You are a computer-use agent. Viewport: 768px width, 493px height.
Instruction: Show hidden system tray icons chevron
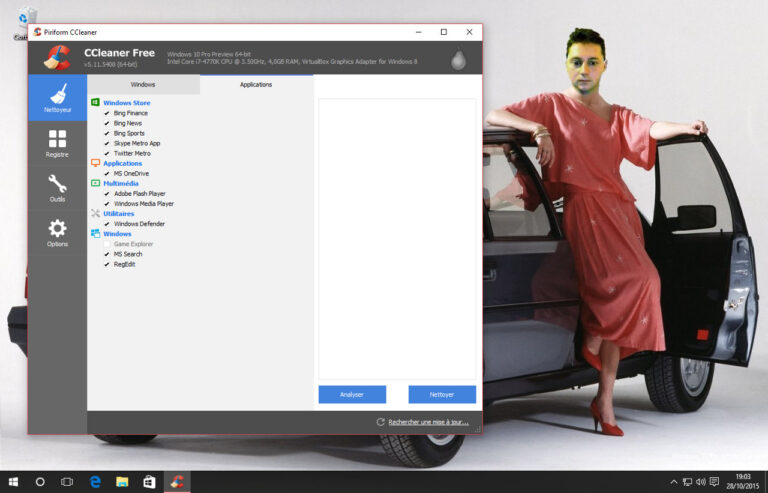point(673,481)
